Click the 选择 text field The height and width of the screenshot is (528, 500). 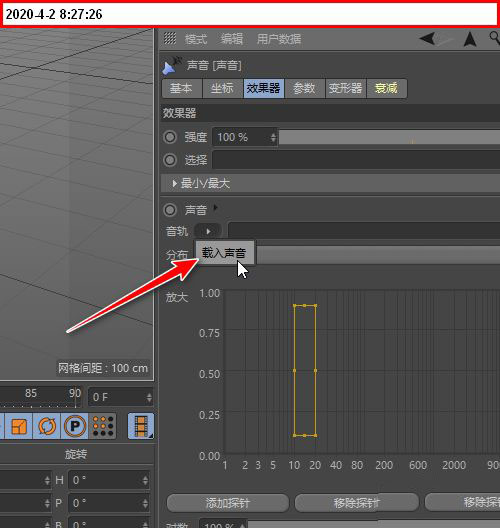[x=356, y=160]
